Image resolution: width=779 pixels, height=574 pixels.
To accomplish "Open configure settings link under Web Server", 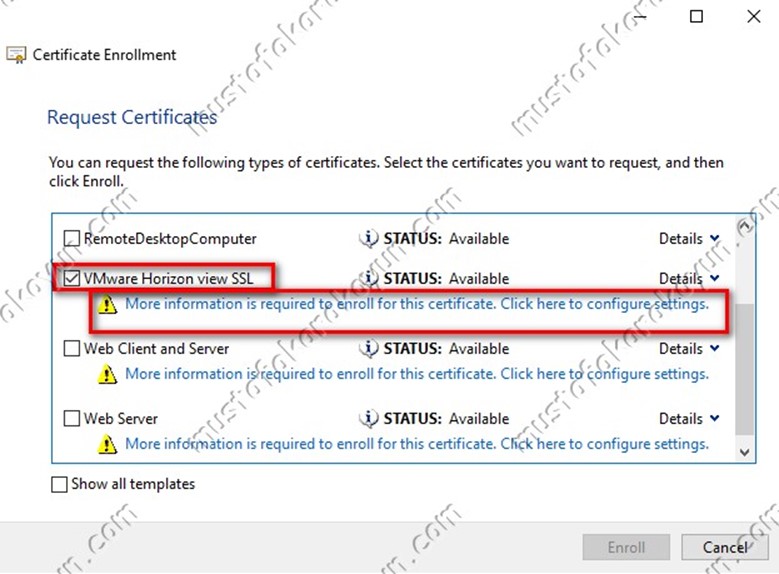I will (416, 444).
